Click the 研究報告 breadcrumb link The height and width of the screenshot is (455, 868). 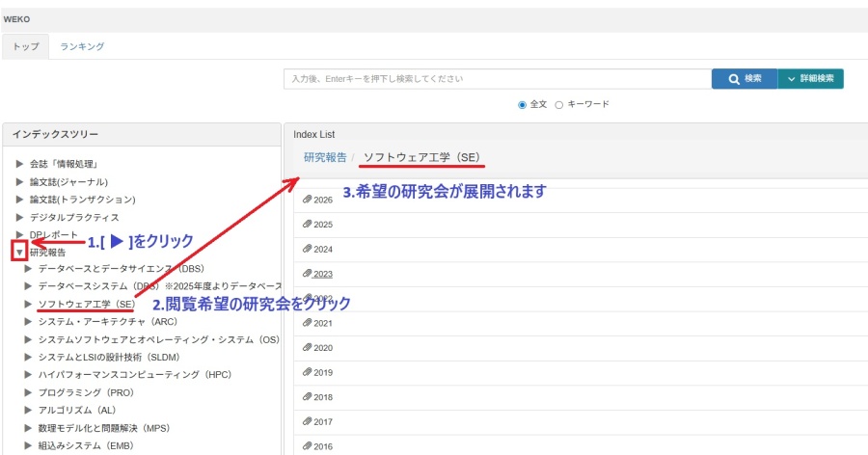[x=325, y=157]
